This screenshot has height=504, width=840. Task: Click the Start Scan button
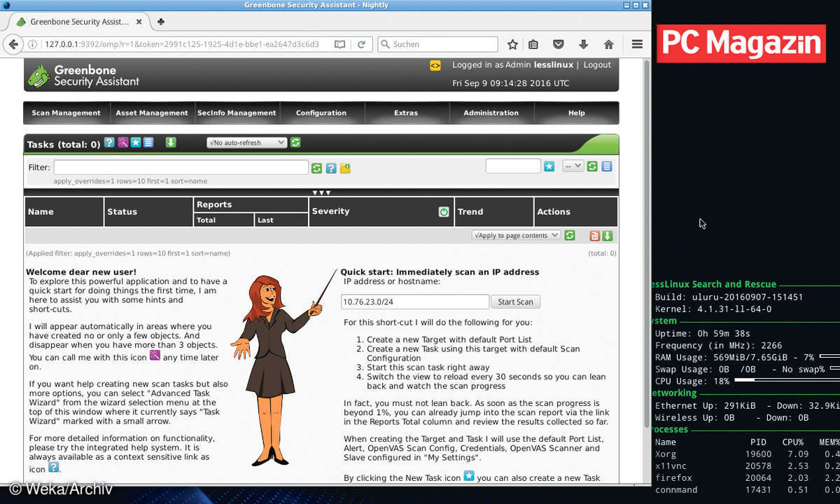pyautogui.click(x=515, y=302)
